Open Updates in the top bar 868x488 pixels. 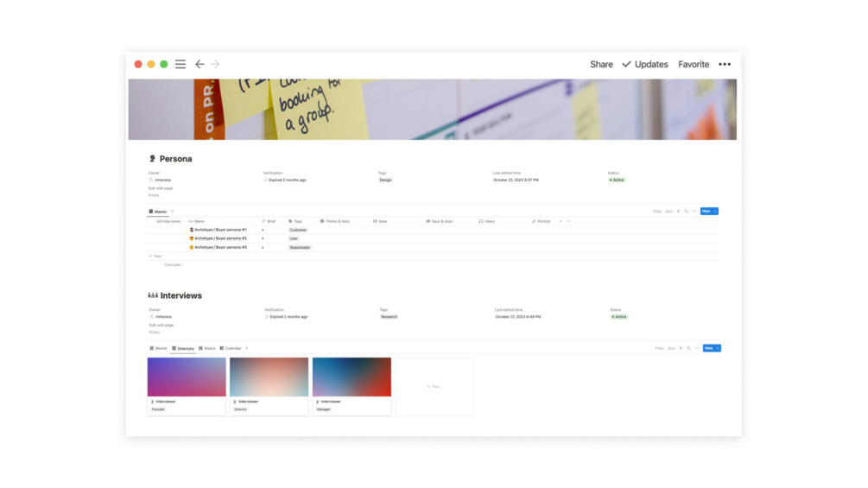[x=645, y=64]
